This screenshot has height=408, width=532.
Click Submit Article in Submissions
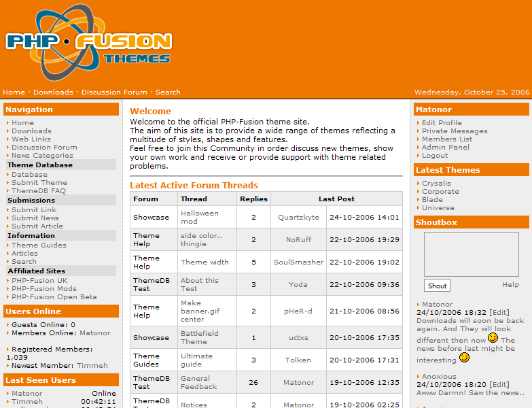tap(37, 226)
